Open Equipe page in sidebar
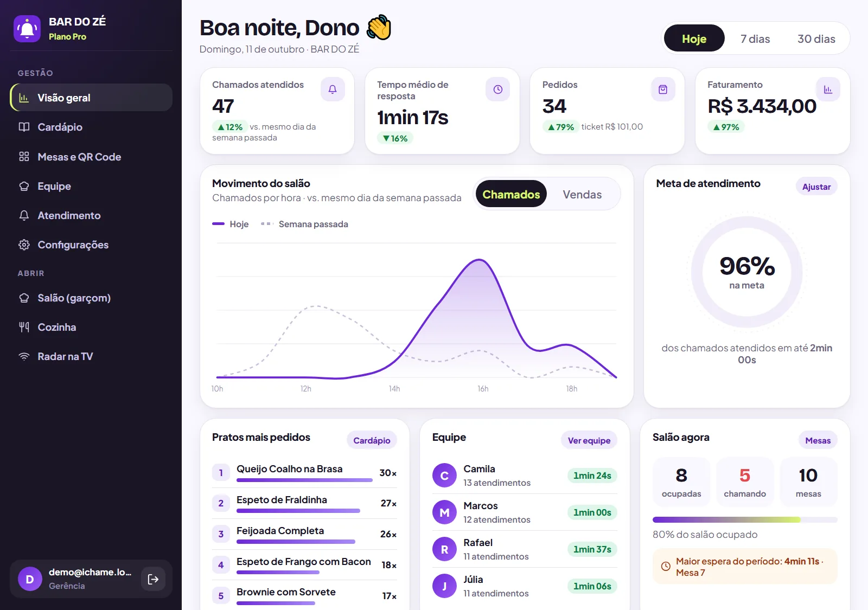The image size is (868, 610). [x=91, y=186]
